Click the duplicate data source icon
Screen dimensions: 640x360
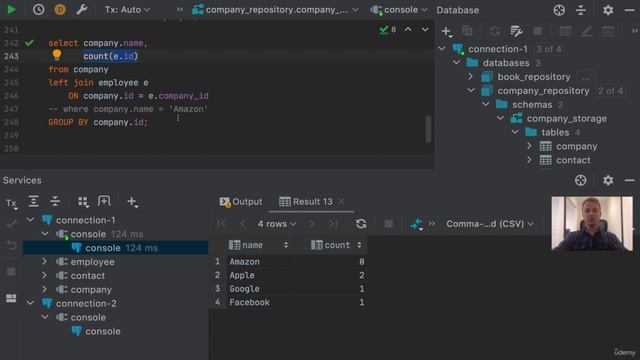pos(467,31)
